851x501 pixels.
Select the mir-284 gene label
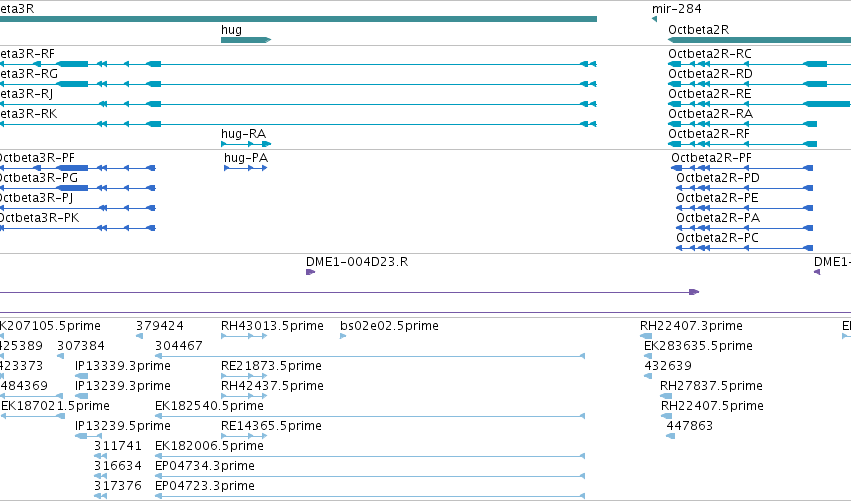pos(676,9)
